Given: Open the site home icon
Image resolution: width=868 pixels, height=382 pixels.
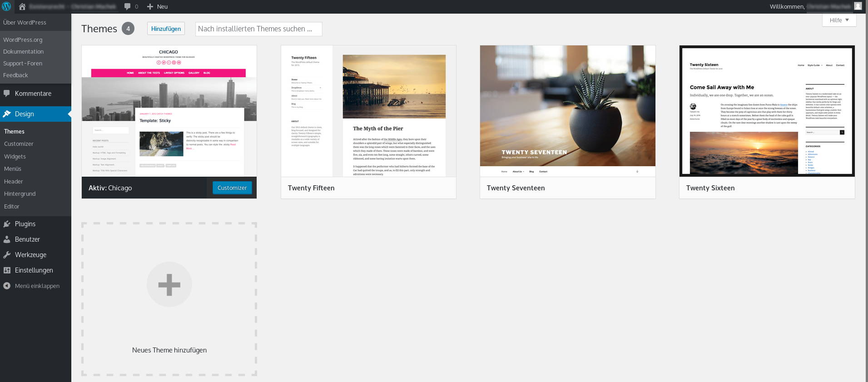Looking at the screenshot, I should click(22, 6).
